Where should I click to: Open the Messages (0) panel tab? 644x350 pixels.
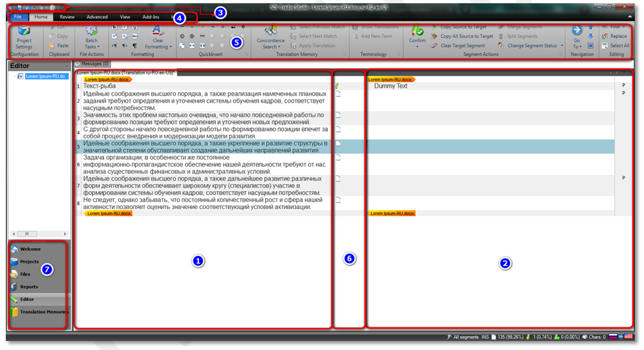click(92, 64)
